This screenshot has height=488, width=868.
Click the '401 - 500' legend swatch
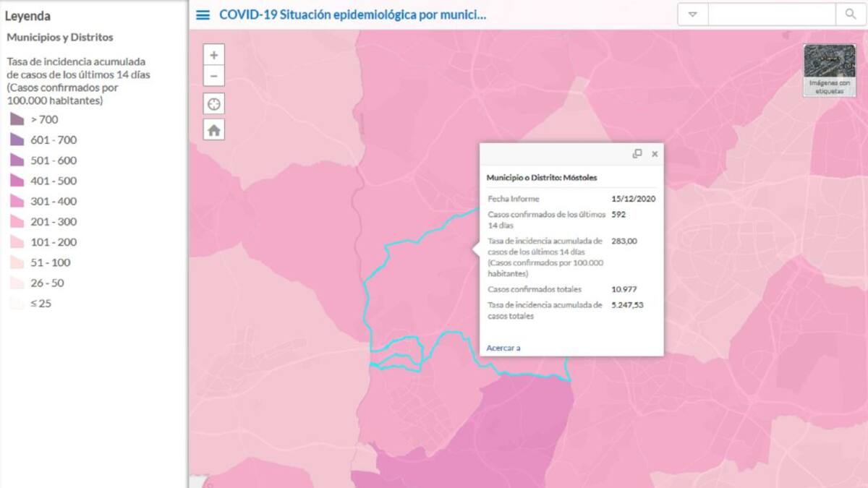coord(17,181)
